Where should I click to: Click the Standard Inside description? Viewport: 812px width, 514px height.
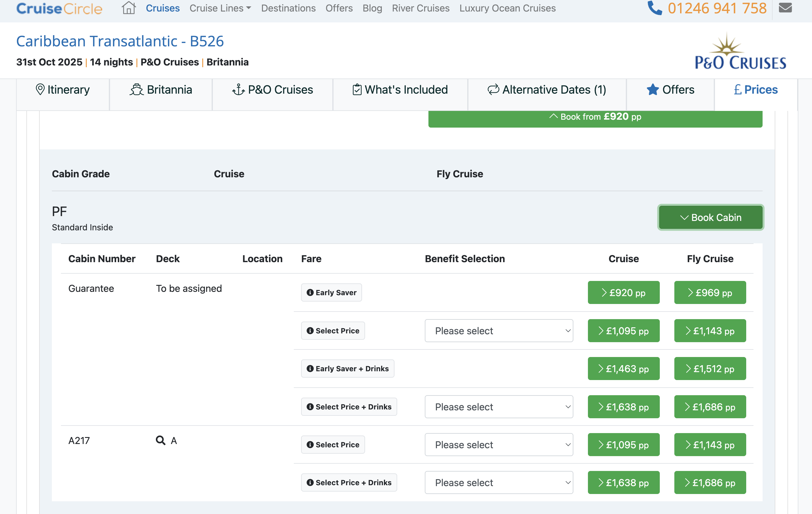pyautogui.click(x=82, y=227)
